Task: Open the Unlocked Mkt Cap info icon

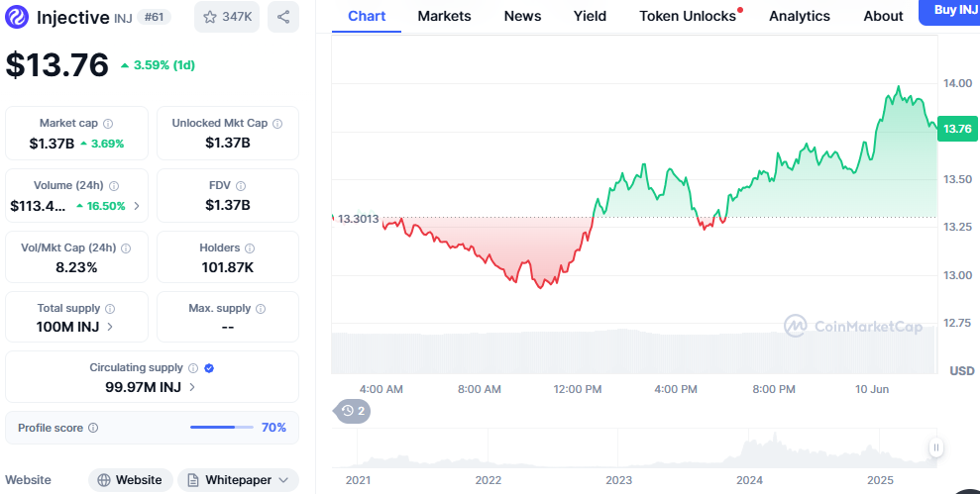Action: pos(277,124)
